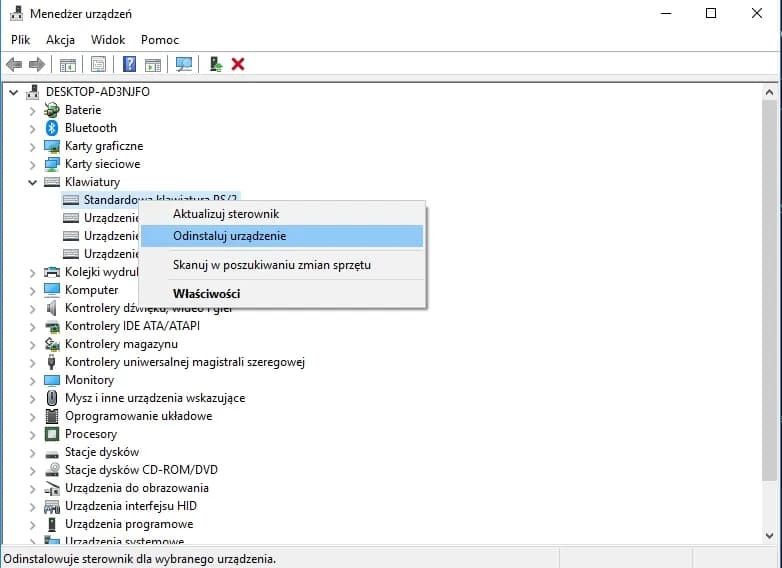Click the update driver toolbar icon

215,64
